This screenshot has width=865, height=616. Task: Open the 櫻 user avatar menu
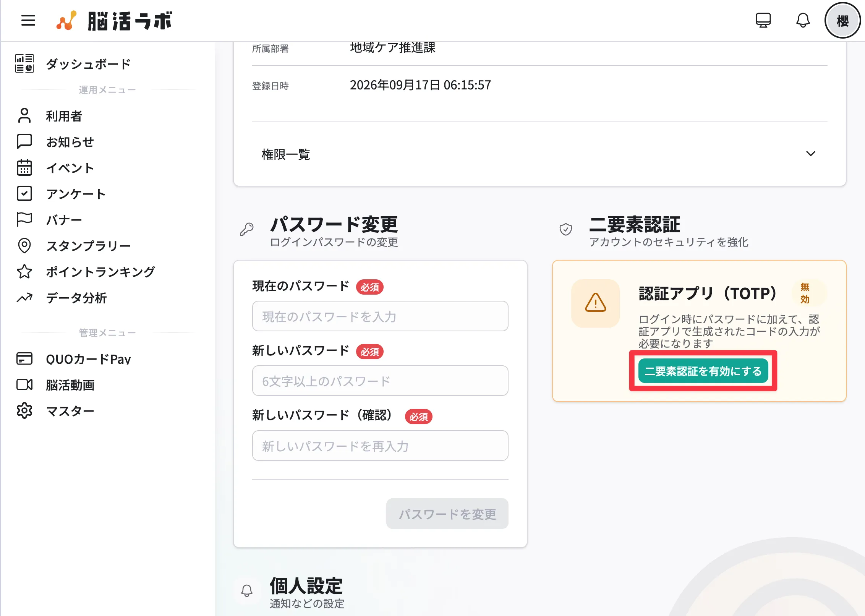pos(842,21)
